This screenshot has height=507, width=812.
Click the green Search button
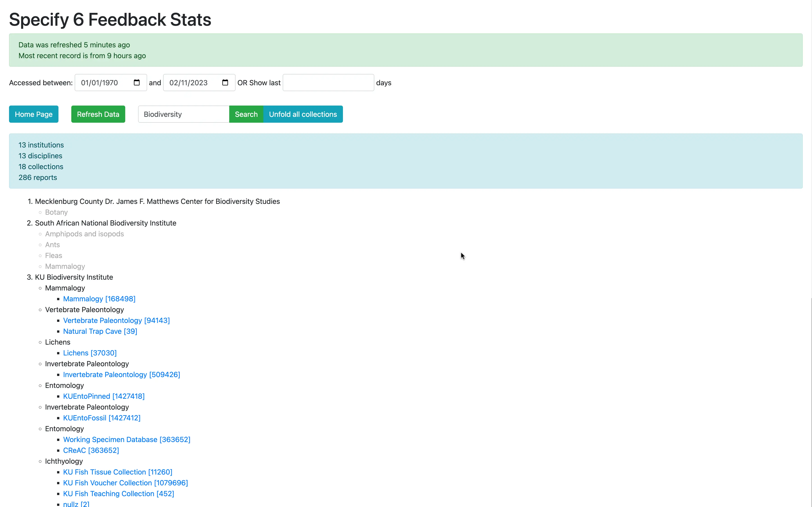(246, 114)
